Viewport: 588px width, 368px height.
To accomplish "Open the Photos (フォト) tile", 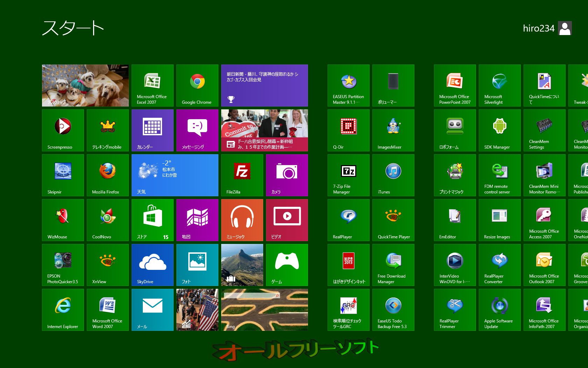I will [x=197, y=265].
